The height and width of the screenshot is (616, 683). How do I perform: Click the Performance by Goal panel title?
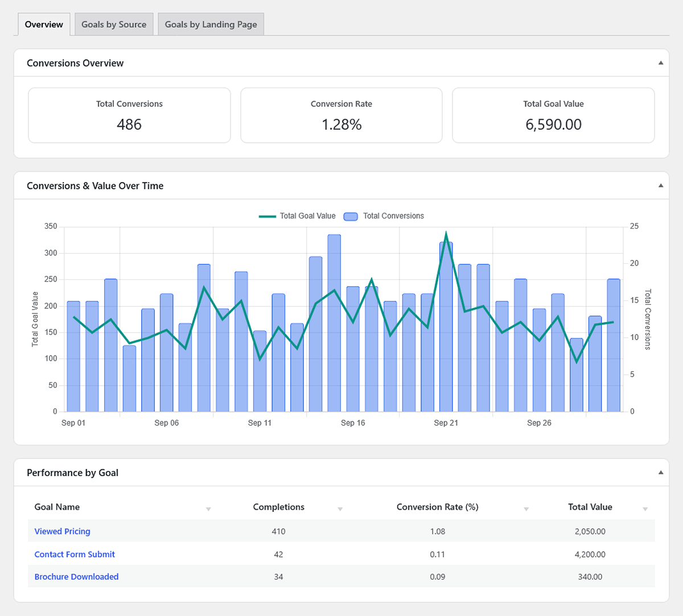72,473
